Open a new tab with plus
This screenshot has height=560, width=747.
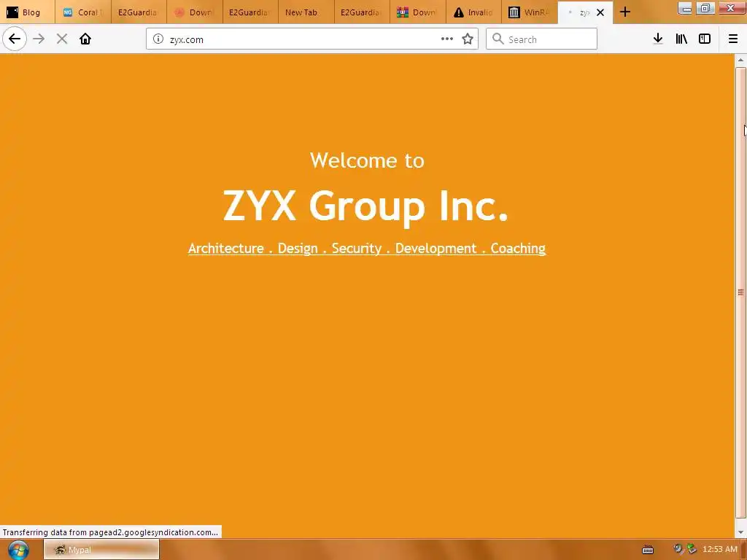click(625, 12)
